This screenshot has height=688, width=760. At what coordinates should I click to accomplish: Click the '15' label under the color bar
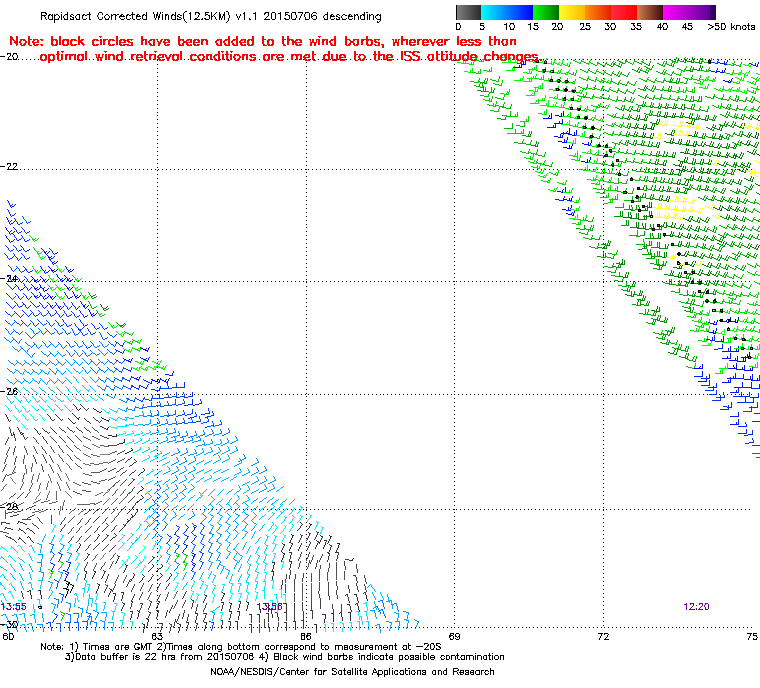click(x=533, y=27)
